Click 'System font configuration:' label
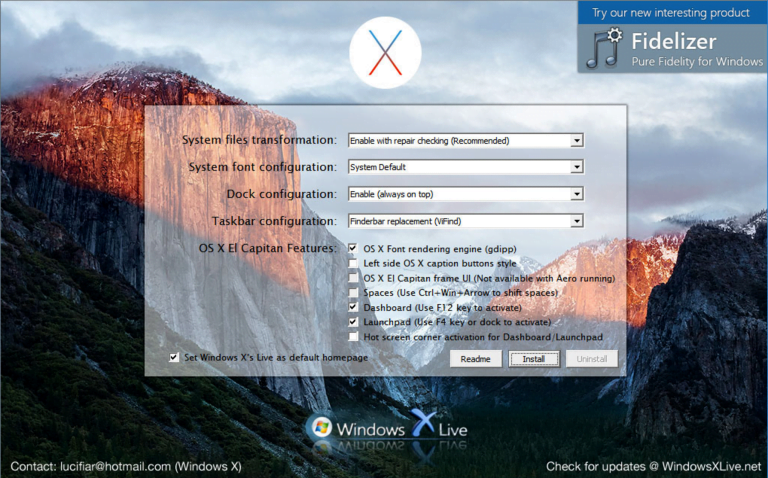The image size is (768, 478). pos(263,167)
